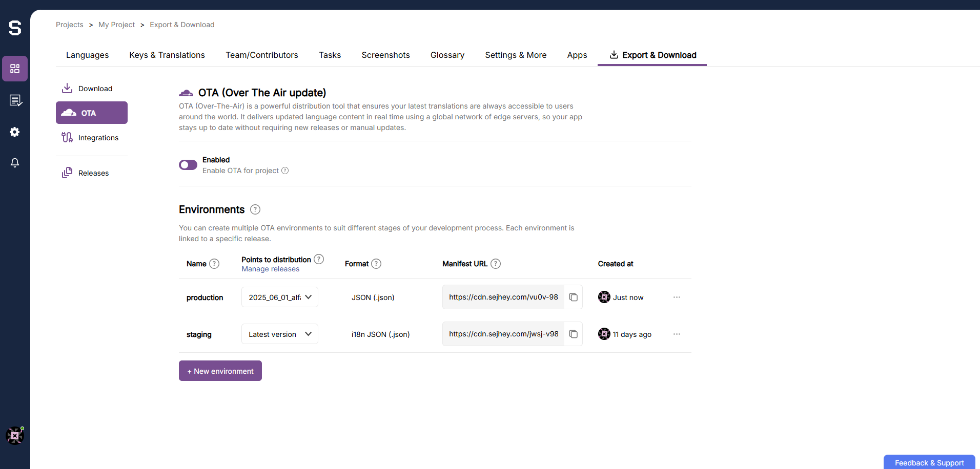Select OTA in side menu
The image size is (980, 469).
(92, 113)
